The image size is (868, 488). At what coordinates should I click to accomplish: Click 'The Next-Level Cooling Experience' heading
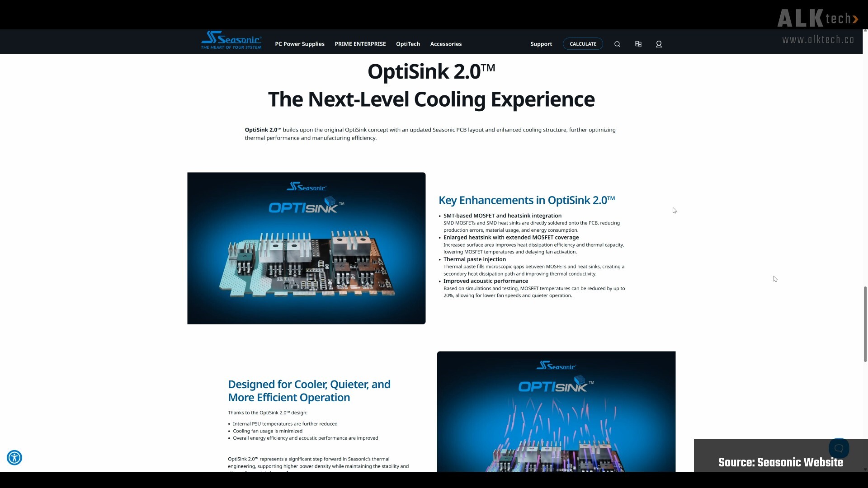(x=431, y=99)
